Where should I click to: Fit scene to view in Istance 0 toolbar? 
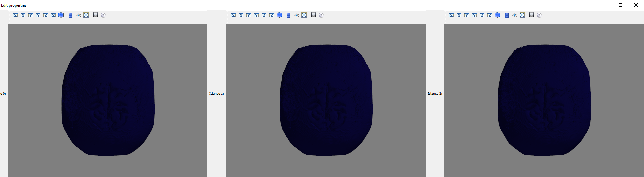click(86, 15)
